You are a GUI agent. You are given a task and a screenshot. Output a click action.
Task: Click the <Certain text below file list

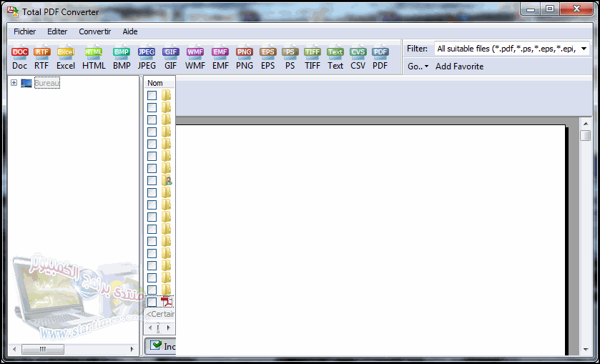pyautogui.click(x=160, y=314)
